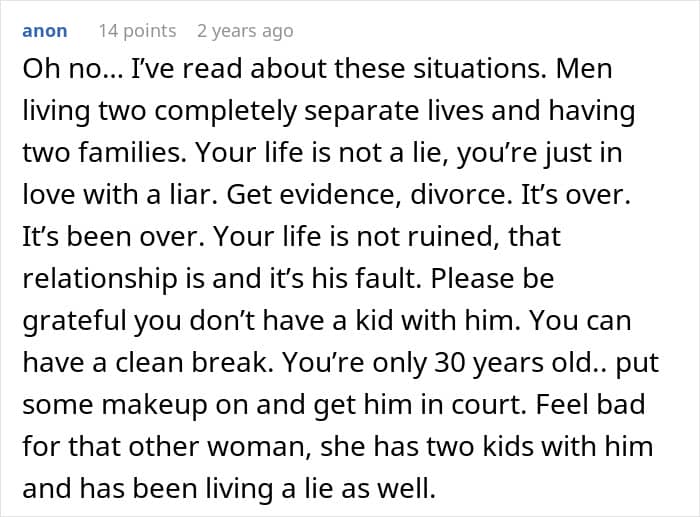Click the 14 points score label
Image resolution: width=700 pixels, height=517 pixels.
coord(138,31)
